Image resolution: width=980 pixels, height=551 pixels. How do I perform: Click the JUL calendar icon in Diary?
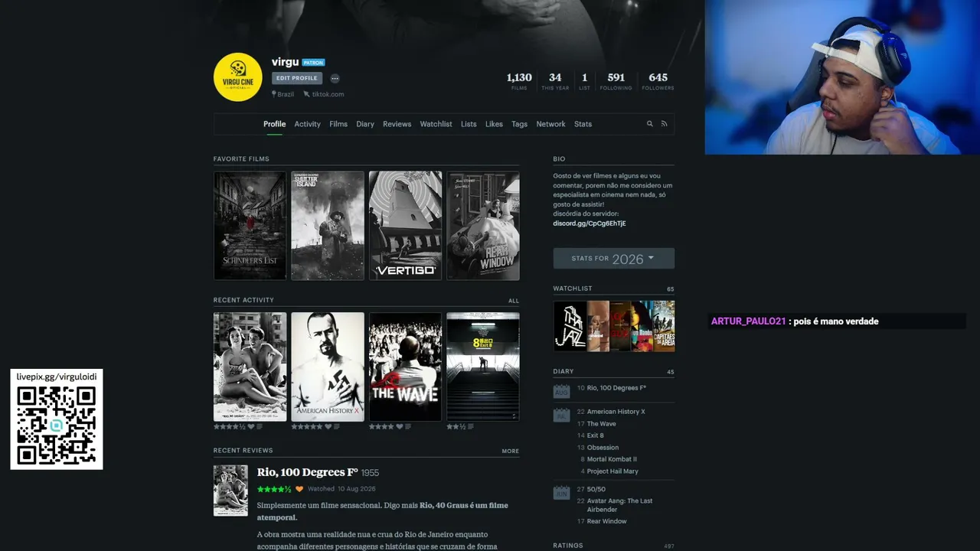click(x=562, y=415)
